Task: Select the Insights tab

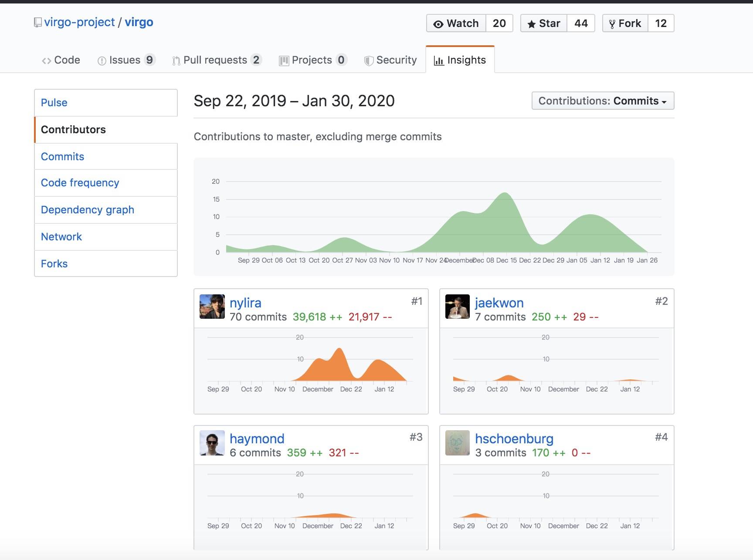Action: 460,60
